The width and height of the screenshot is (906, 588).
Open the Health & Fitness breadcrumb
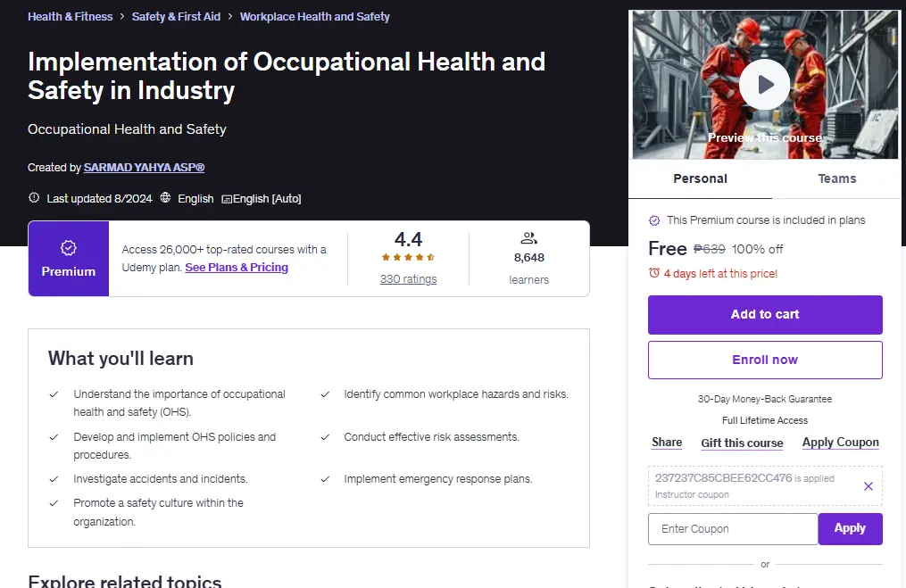pos(70,17)
